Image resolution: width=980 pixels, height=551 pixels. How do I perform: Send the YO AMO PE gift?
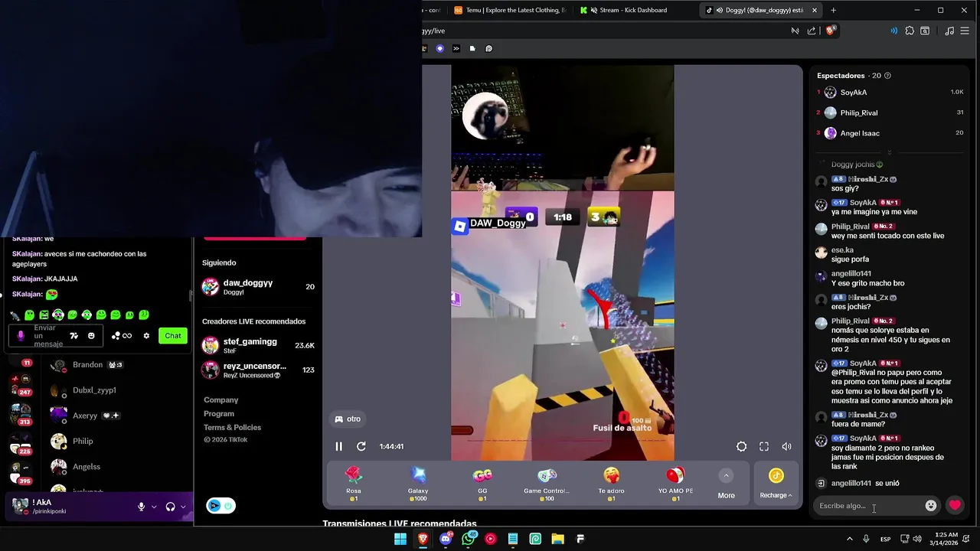[x=675, y=484]
